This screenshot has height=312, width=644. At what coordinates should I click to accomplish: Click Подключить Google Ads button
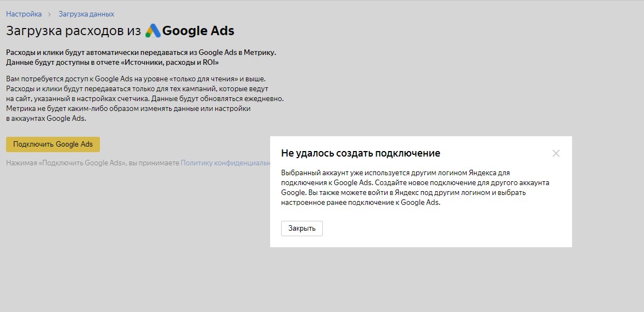click(x=53, y=144)
